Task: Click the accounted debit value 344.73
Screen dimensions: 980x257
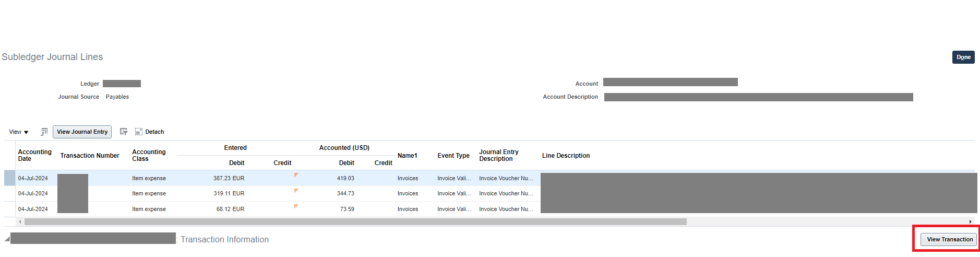Action: 345,193
